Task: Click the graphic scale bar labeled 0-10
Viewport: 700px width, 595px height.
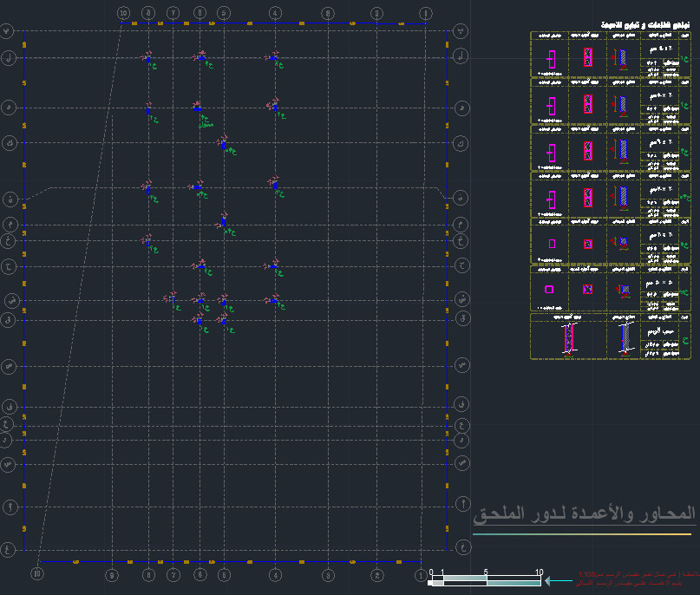Action: coord(486,582)
